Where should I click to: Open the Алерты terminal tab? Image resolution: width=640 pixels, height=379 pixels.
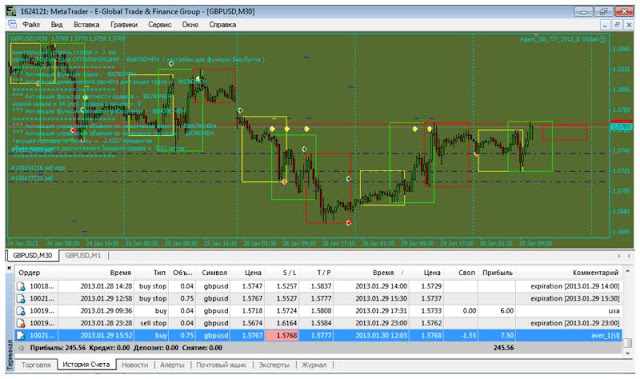click(172, 365)
